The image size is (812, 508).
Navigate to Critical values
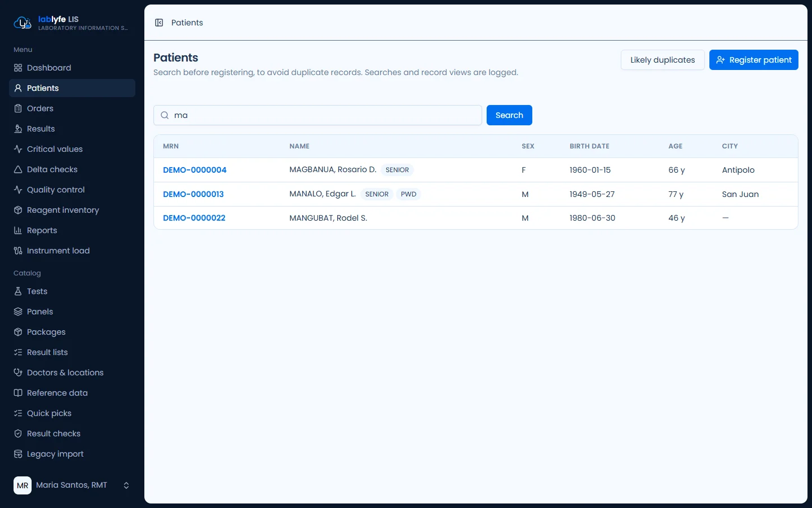point(72,149)
